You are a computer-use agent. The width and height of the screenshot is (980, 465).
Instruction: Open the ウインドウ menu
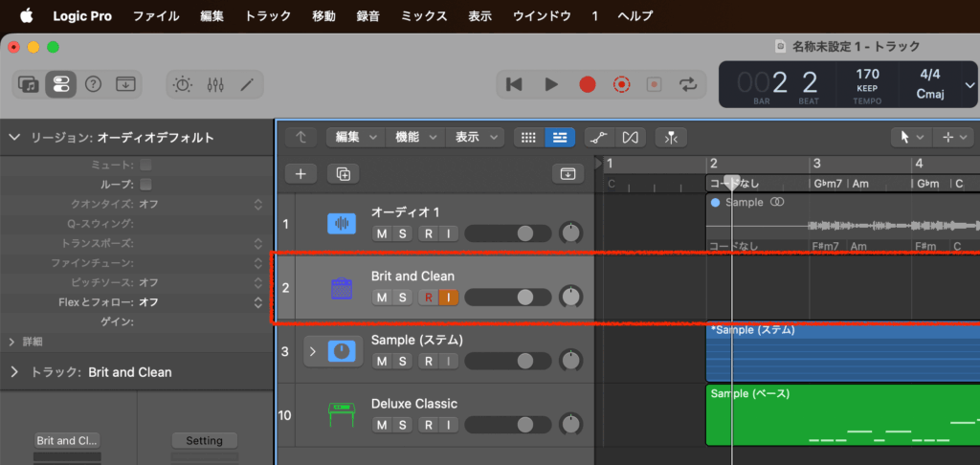[x=542, y=16]
